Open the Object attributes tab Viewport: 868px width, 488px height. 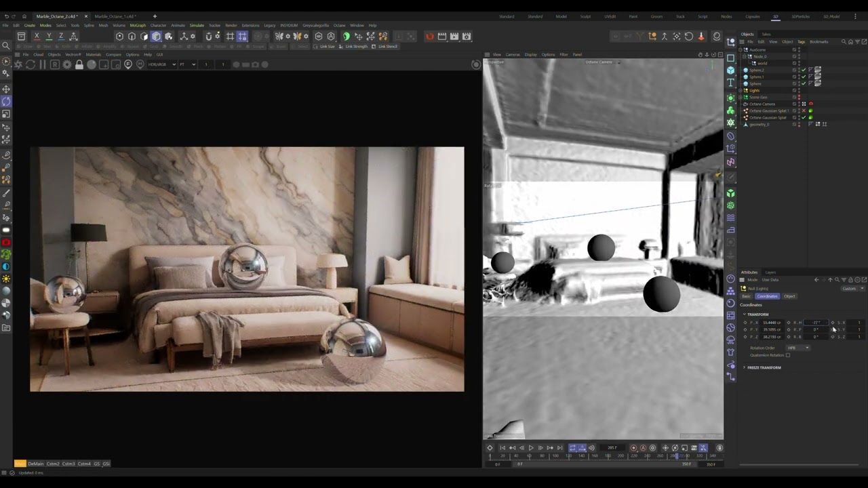pos(789,296)
